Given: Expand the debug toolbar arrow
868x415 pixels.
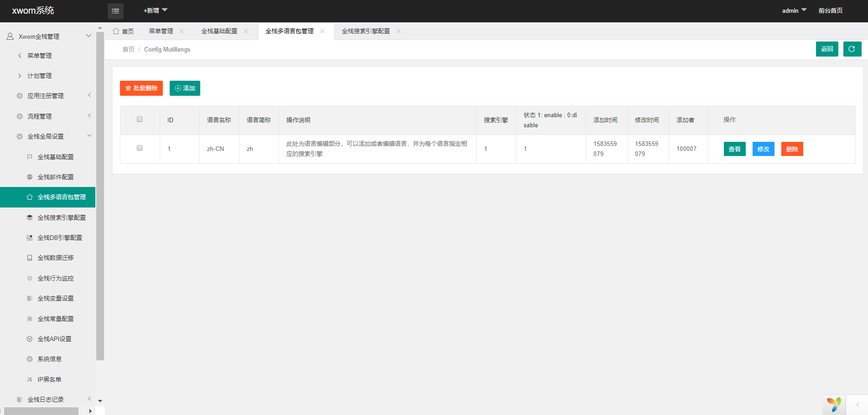Looking at the screenshot, I should pos(857,405).
